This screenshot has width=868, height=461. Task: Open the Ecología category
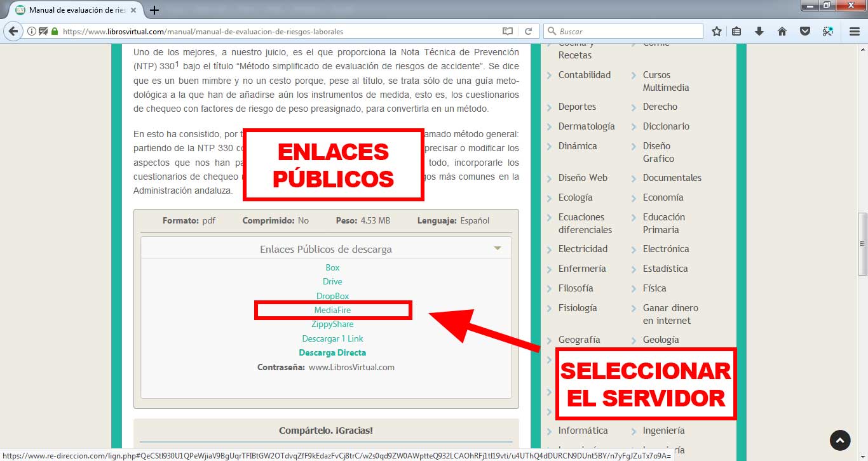click(575, 197)
